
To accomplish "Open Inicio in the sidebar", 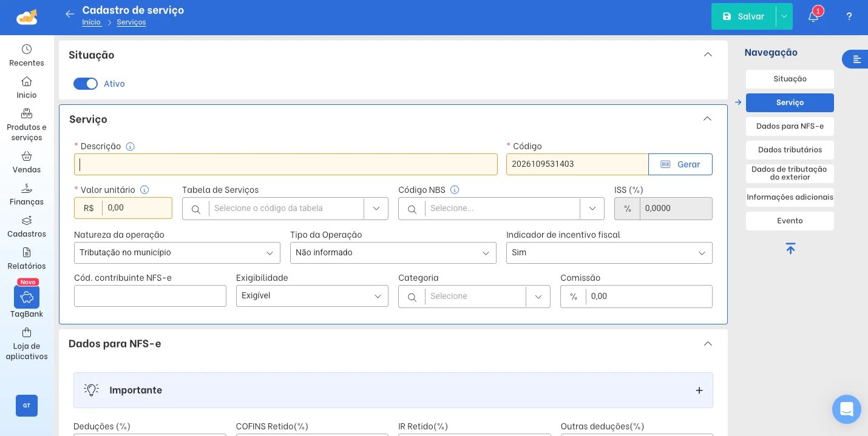I will tap(27, 87).
